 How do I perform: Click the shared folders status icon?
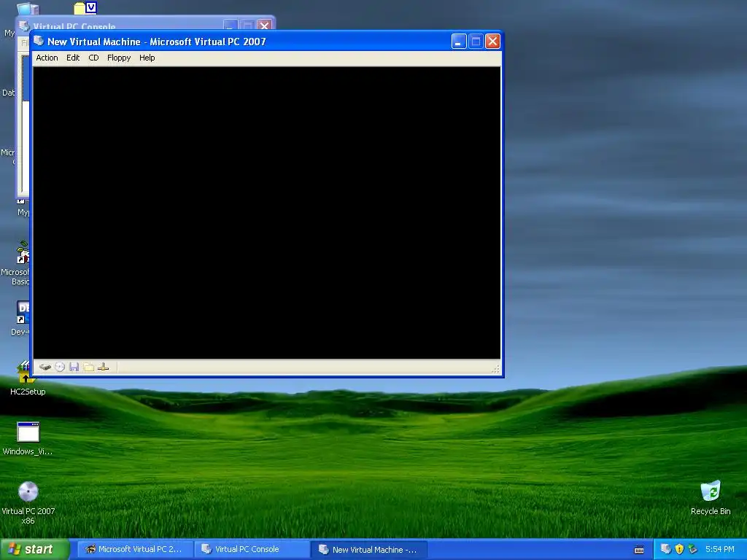[x=88, y=367]
